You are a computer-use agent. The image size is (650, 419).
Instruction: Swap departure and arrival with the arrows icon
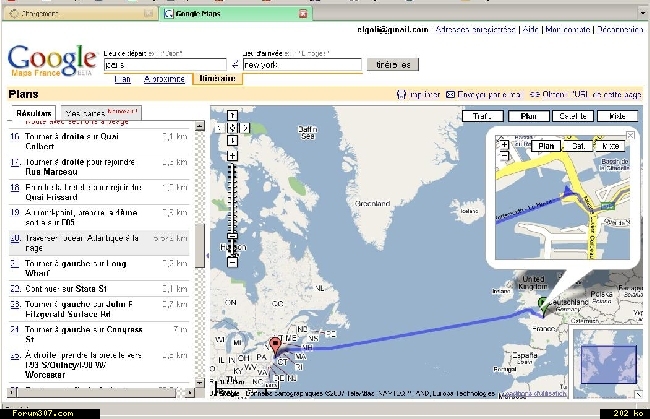point(235,65)
